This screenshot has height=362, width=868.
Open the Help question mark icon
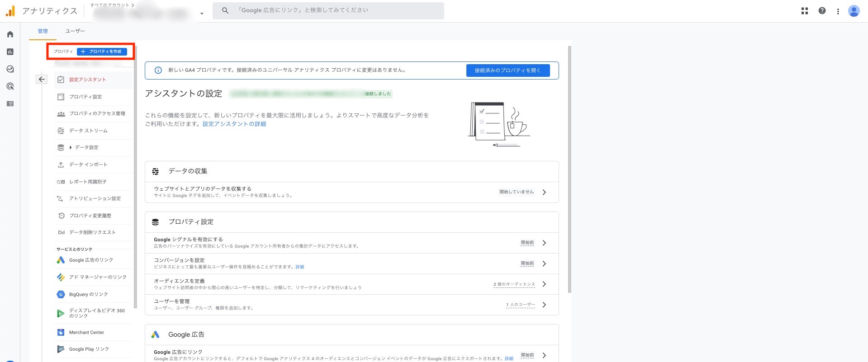pyautogui.click(x=822, y=11)
